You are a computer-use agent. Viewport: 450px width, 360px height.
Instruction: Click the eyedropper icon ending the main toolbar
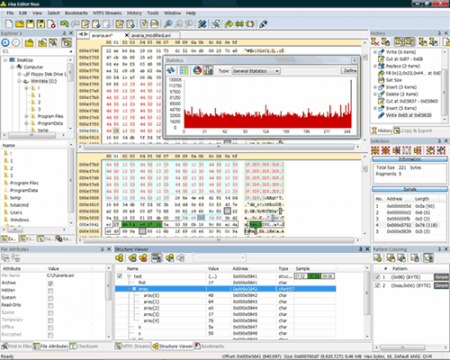pyautogui.click(x=263, y=24)
